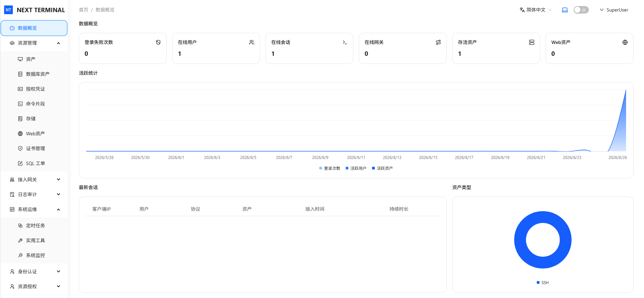Click the server icon on 存活资产 card
This screenshot has width=644, height=298.
532,42
